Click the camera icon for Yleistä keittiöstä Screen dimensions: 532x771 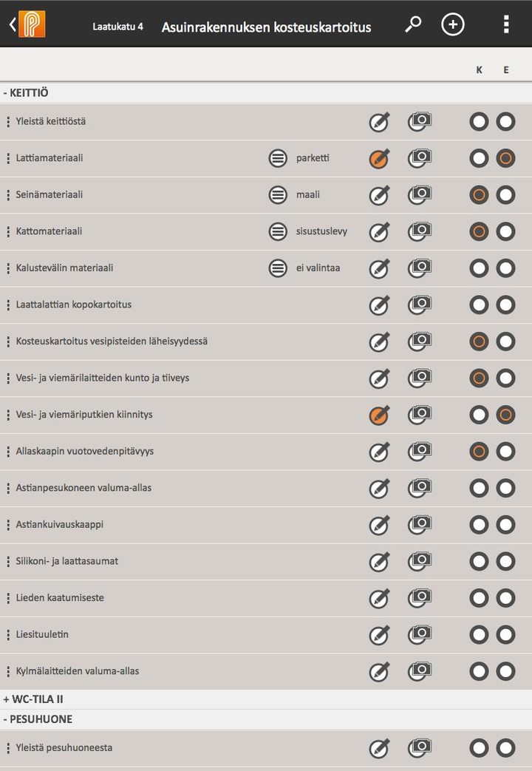419,121
